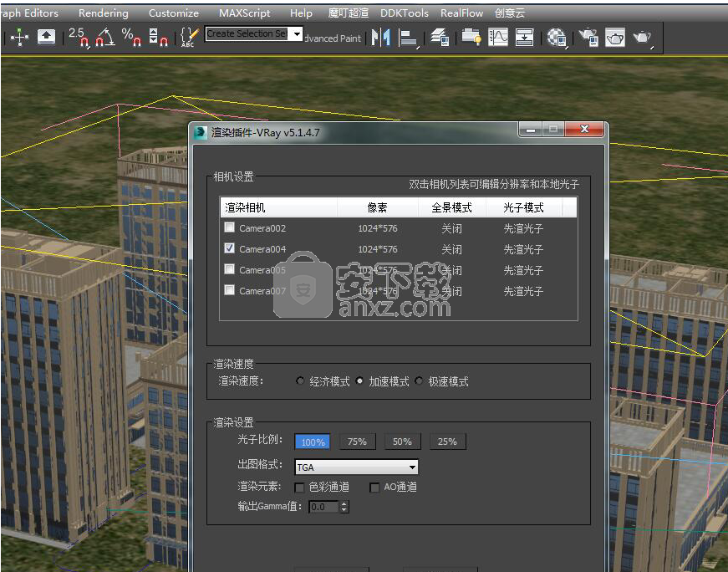The height and width of the screenshot is (572, 728).
Task: Open the Render Setup teapot icon
Action: click(589, 37)
